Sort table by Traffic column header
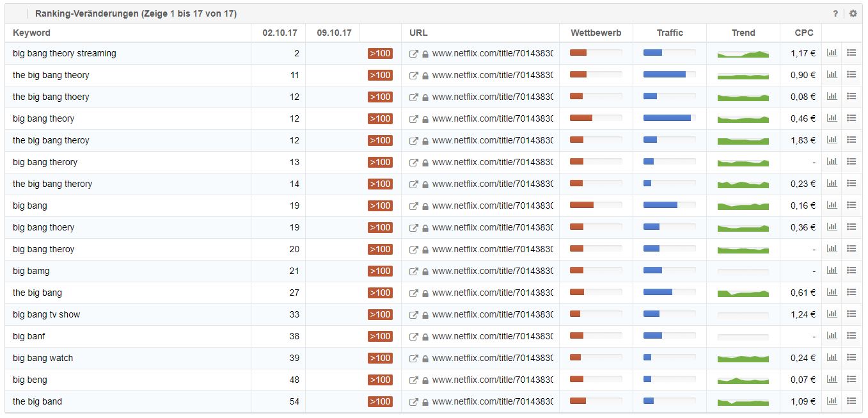This screenshot has height=418, width=868. click(x=670, y=33)
